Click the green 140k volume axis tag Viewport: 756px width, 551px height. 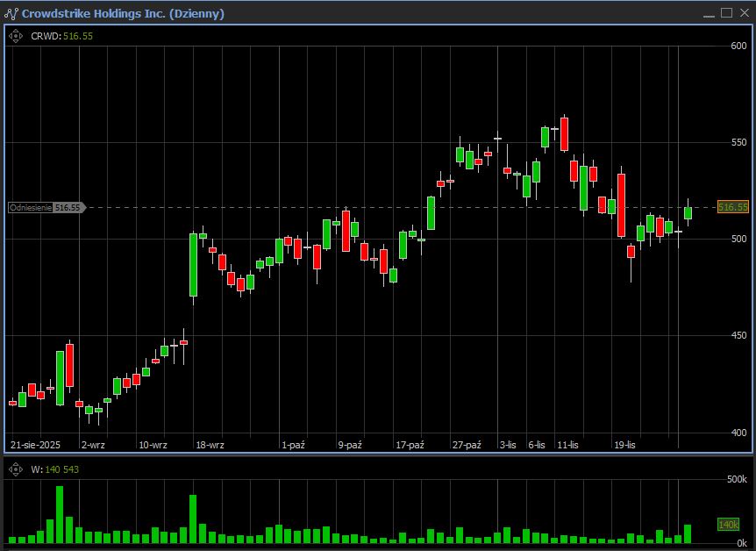click(728, 524)
